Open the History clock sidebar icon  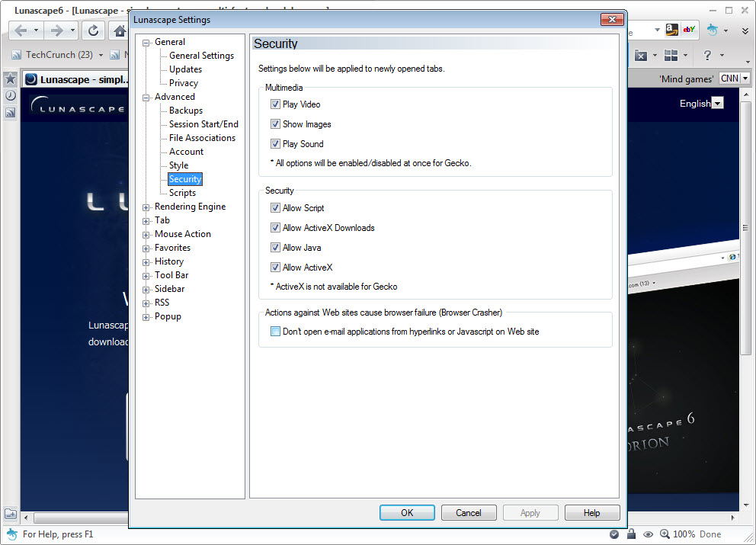[x=10, y=95]
